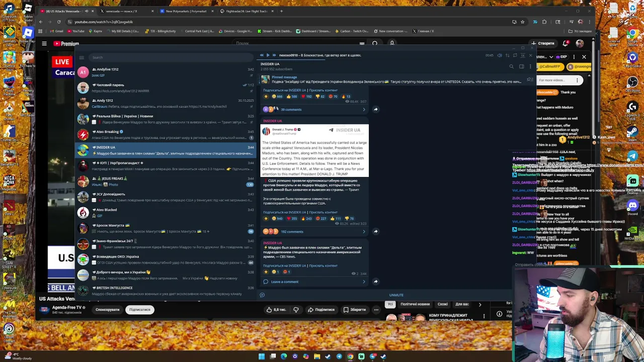Click Leave a comment under Maduro post
Viewport: 644px width, 362px height.
tap(314, 282)
